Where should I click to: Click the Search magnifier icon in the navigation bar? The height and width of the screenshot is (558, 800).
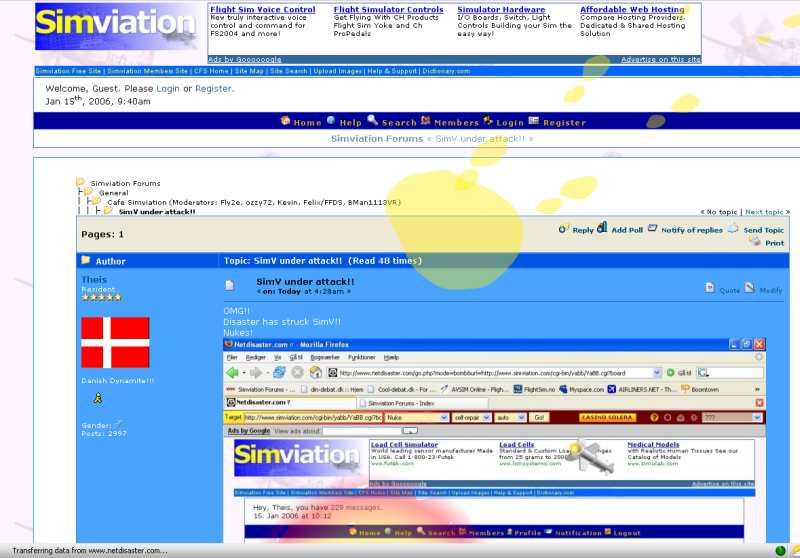pos(372,120)
